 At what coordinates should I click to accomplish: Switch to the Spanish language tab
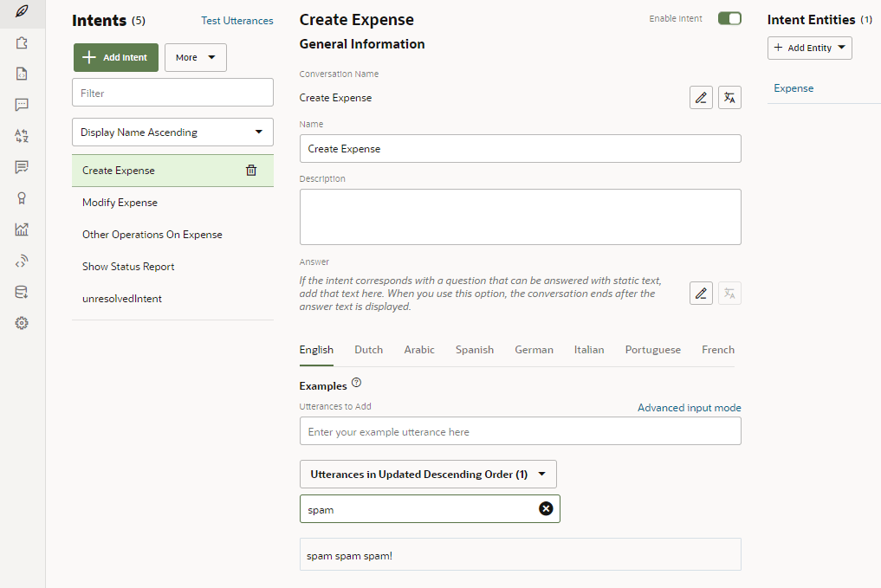point(474,349)
